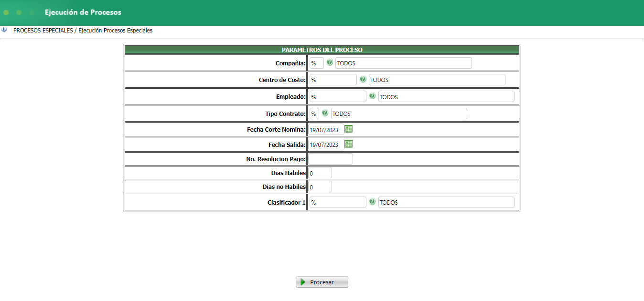
Task: Focus the Compañia TODOS description field
Action: point(404,63)
